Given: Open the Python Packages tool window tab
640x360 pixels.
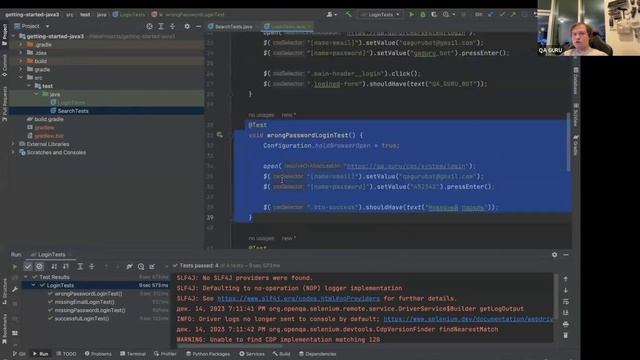Looking at the screenshot, I should (x=208, y=354).
